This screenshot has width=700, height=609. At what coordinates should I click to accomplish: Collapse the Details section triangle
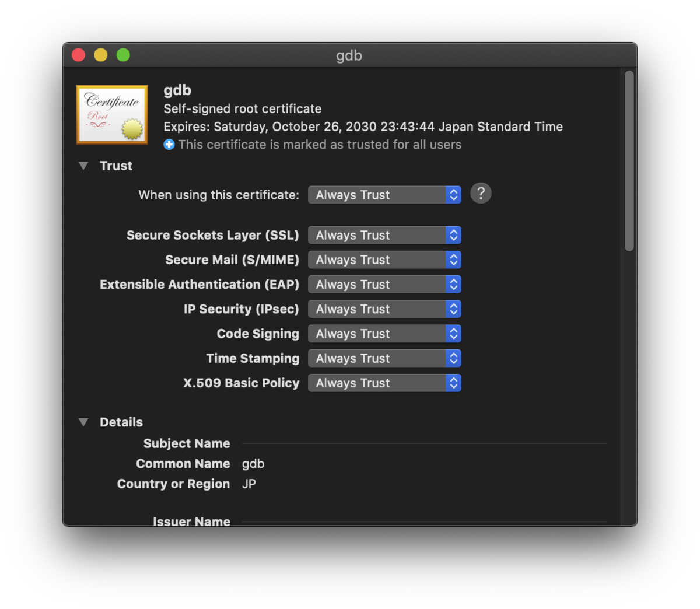(83, 422)
